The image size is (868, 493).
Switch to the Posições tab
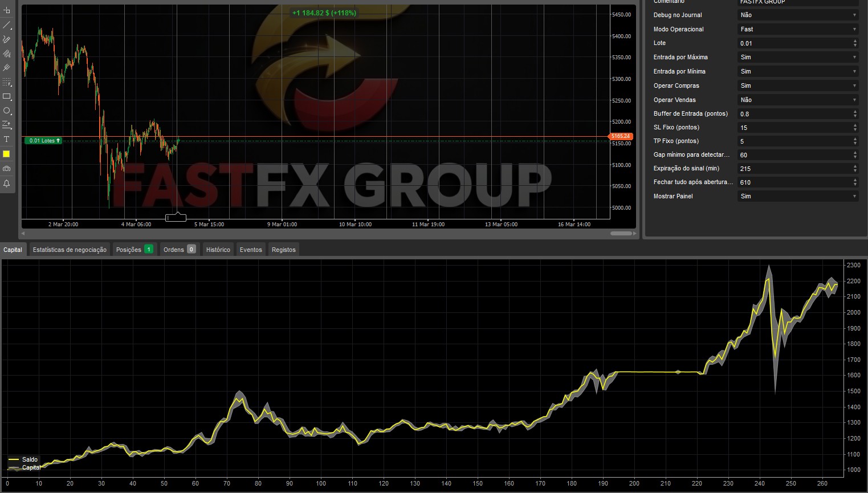130,249
